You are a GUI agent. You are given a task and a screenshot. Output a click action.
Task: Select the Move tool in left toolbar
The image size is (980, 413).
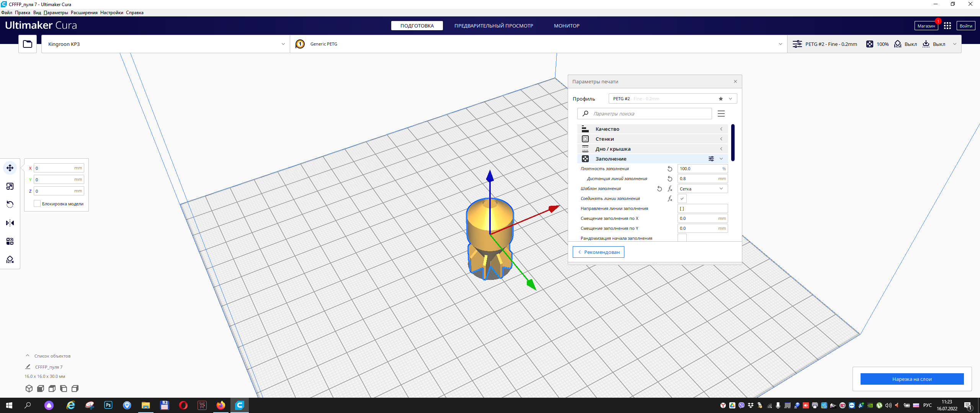[x=10, y=168]
